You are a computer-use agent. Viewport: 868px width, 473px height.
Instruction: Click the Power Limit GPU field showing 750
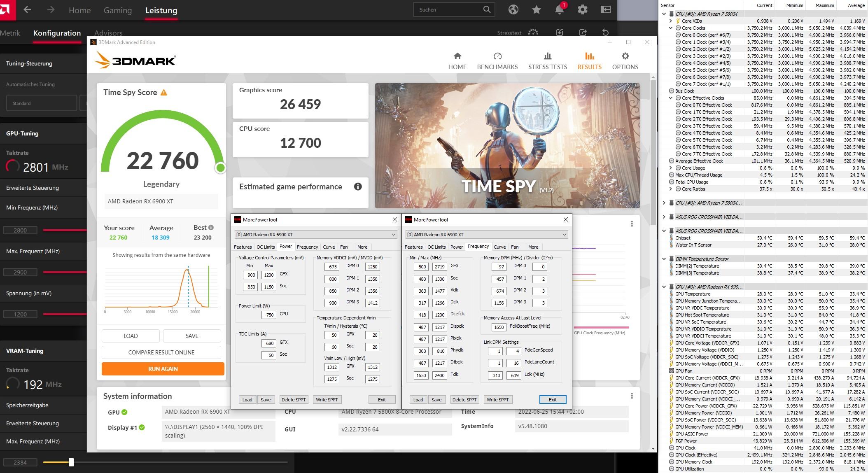point(268,315)
